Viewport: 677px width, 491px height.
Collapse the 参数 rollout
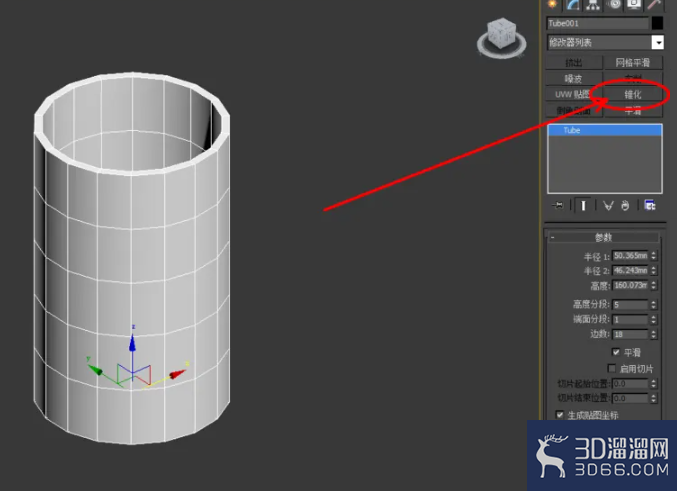coord(603,237)
